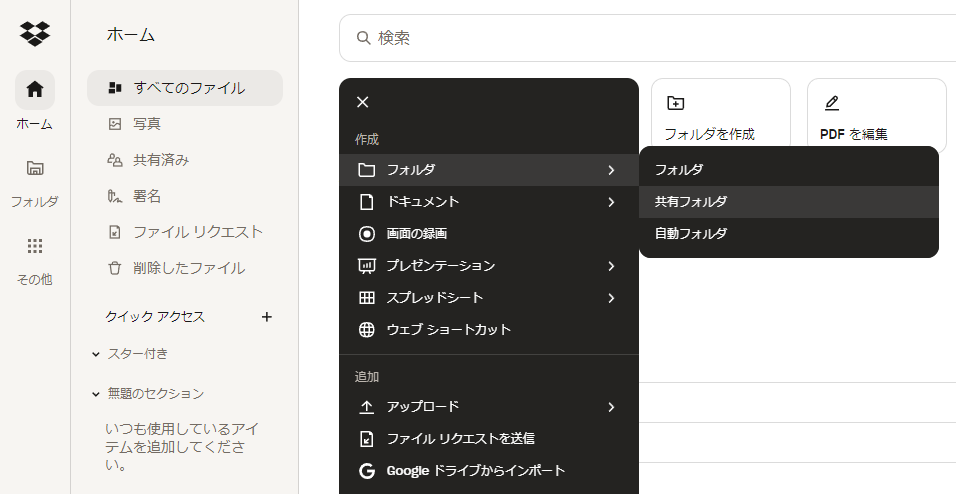Screen dimensions: 956x494
Task: Click the 検索 search field
Action: 650,38
